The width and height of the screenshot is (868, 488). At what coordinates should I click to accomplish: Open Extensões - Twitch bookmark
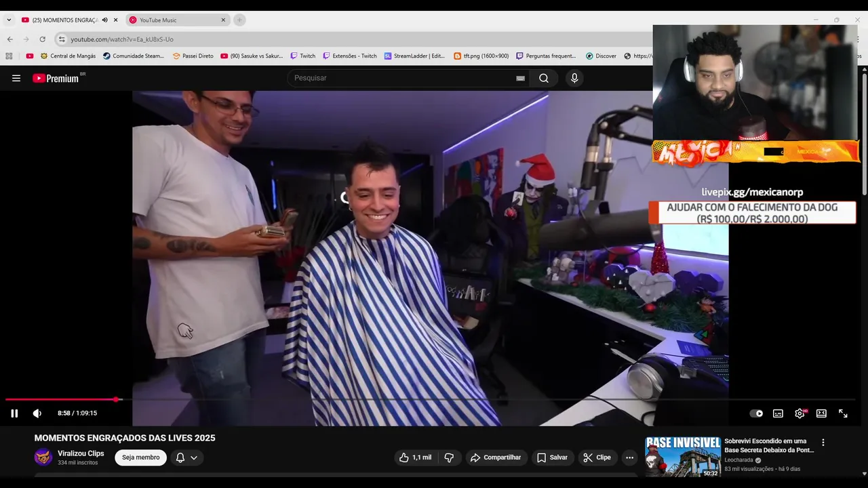tap(350, 56)
